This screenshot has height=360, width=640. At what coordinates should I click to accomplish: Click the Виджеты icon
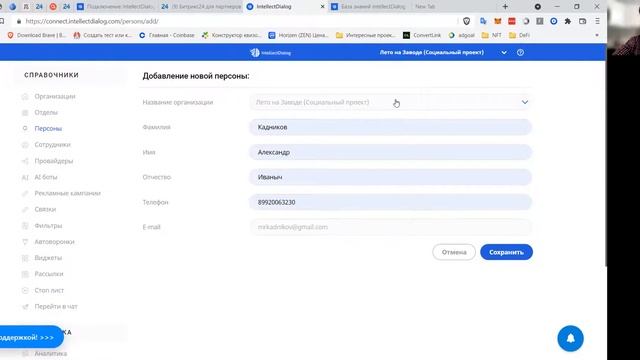coord(25,258)
